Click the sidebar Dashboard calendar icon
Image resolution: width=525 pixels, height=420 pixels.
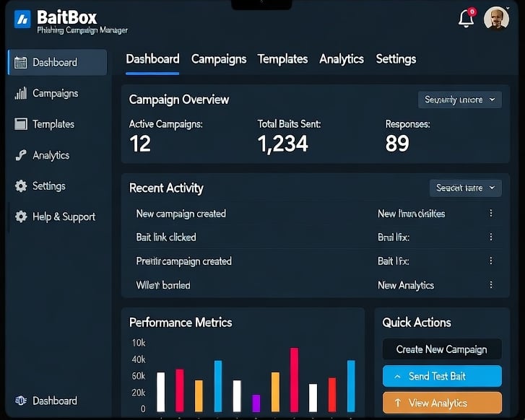(x=20, y=62)
